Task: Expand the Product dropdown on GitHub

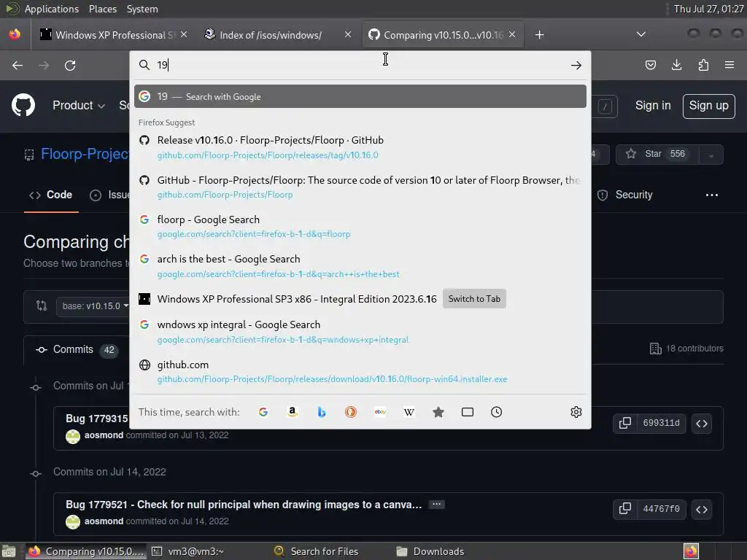Action: pyautogui.click(x=79, y=105)
